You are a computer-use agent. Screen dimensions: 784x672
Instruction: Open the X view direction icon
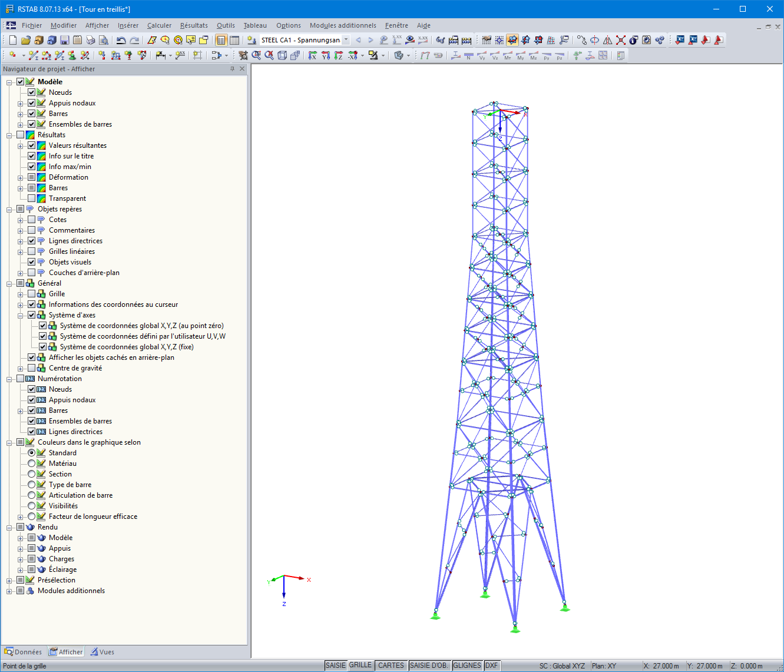coord(313,55)
